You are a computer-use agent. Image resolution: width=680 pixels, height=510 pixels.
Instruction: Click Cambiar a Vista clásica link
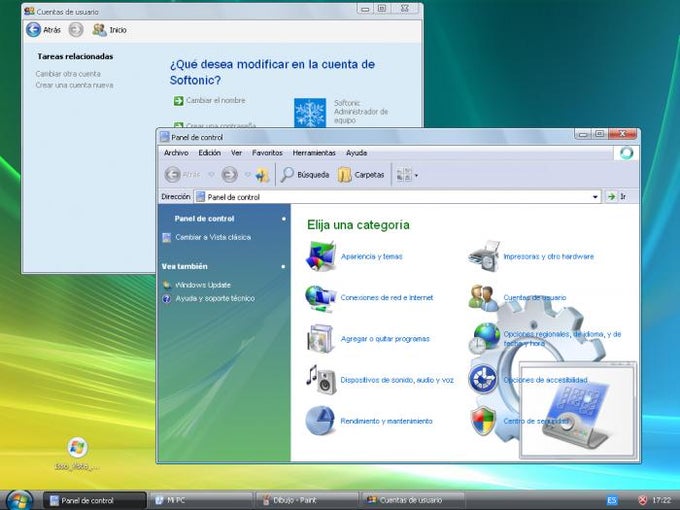(x=213, y=237)
